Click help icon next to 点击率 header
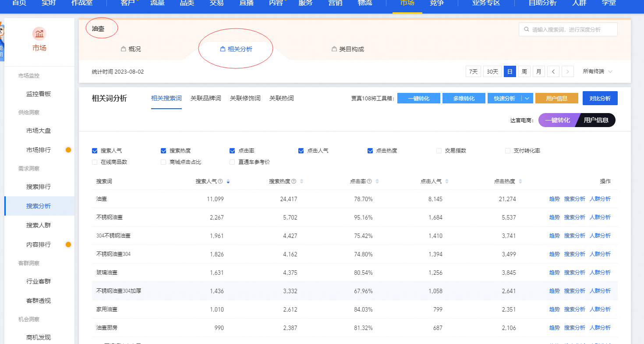 point(370,181)
